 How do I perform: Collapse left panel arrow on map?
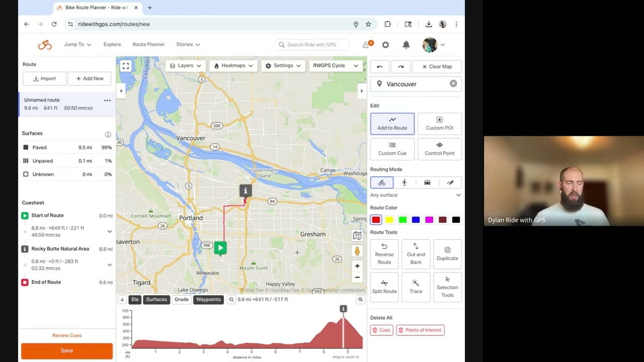(121, 91)
